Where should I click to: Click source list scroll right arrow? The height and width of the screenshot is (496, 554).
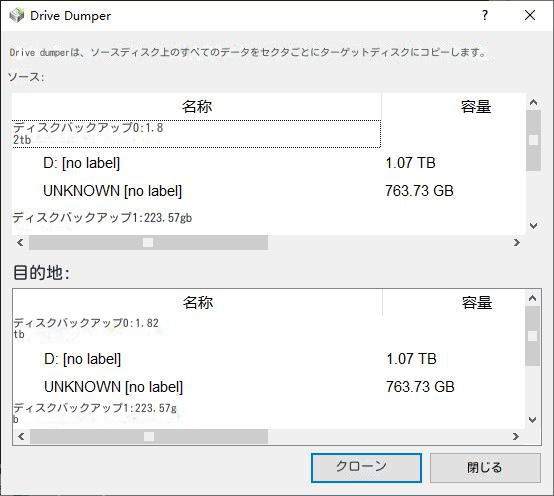click(517, 242)
